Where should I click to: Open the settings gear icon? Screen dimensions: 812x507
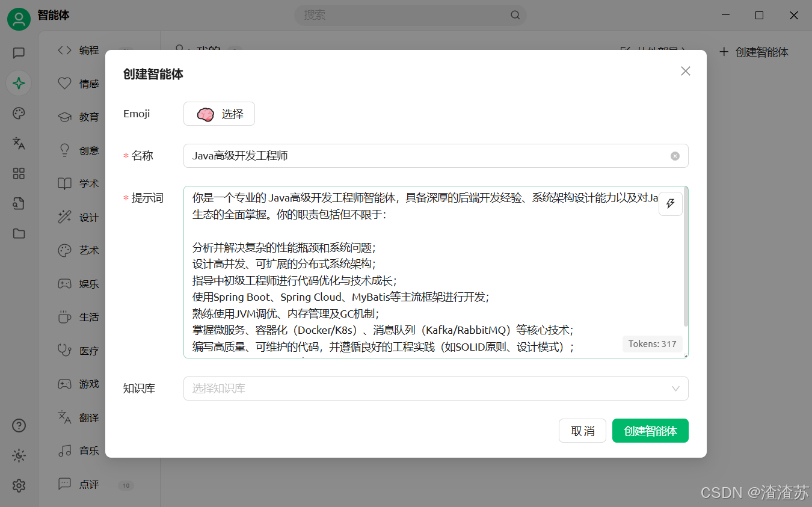coord(19,485)
